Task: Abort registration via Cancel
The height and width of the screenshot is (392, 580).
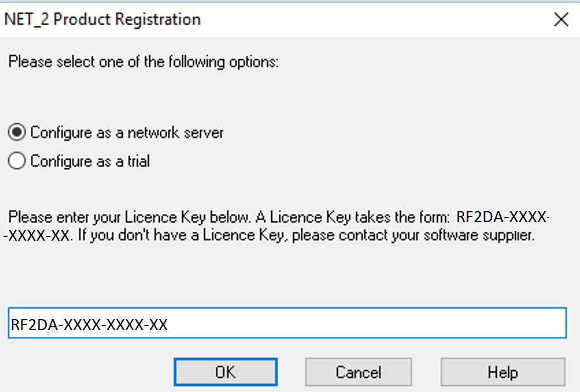Action: (358, 372)
